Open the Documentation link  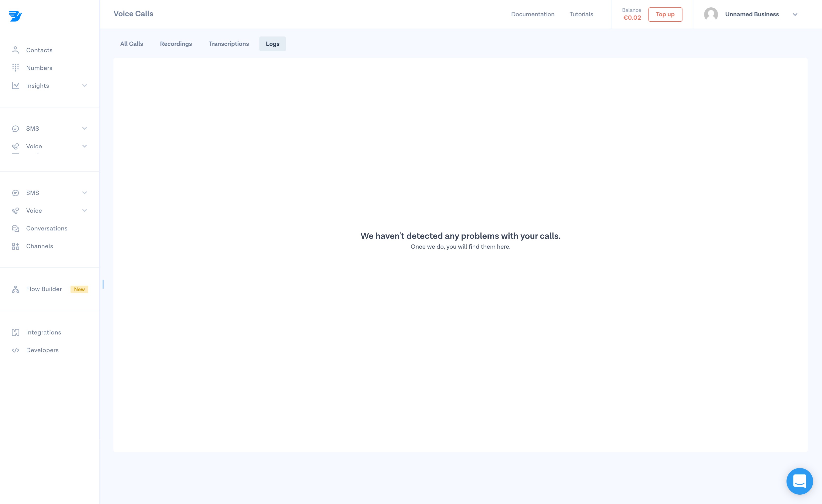click(x=533, y=14)
